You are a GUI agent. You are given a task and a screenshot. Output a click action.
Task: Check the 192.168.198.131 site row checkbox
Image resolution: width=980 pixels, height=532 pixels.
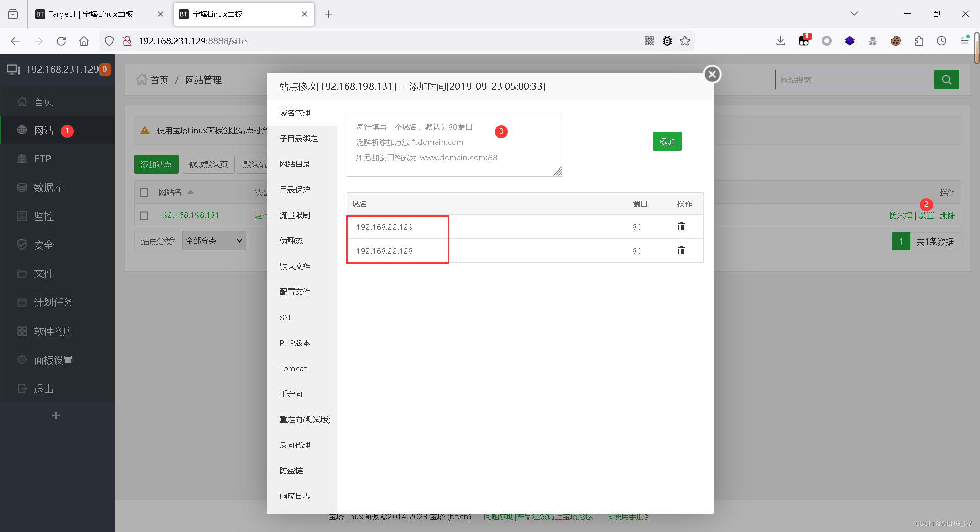point(144,215)
